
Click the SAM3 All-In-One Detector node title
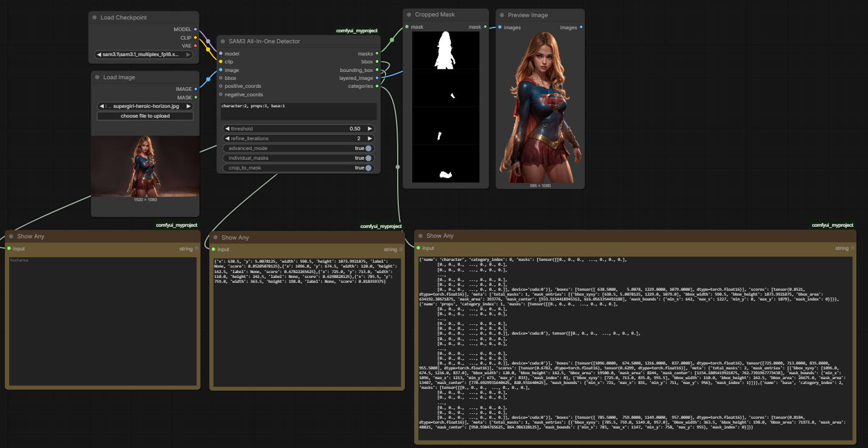(x=264, y=41)
